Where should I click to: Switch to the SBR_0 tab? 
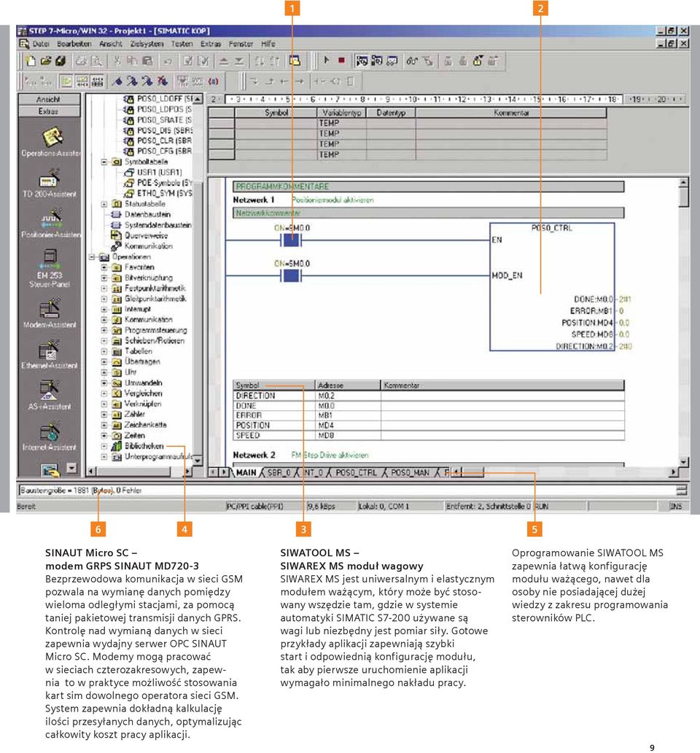point(279,472)
